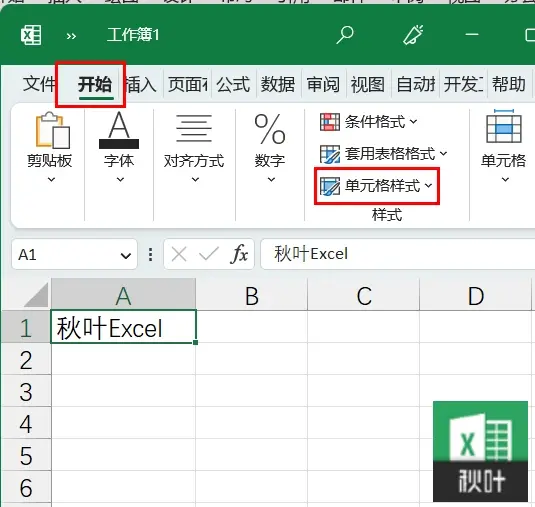Open the 开发工具 tab

(x=463, y=84)
